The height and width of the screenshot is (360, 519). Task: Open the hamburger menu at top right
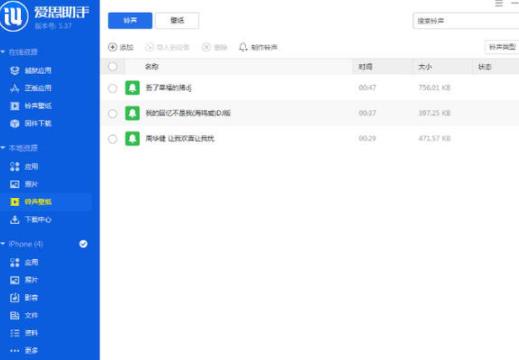point(499,3)
